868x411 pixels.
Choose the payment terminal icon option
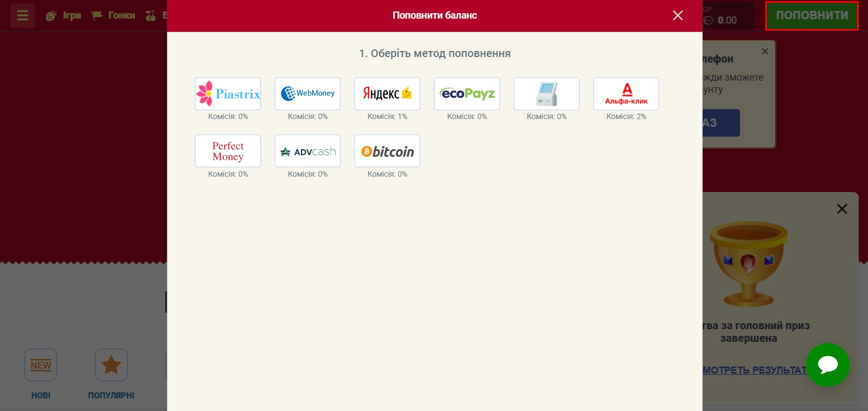coord(547,94)
